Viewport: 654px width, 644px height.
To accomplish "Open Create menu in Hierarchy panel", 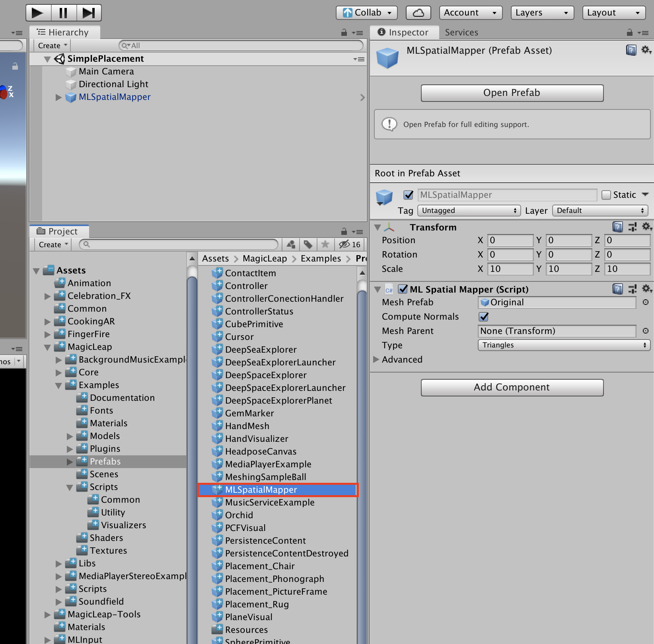I will [52, 45].
